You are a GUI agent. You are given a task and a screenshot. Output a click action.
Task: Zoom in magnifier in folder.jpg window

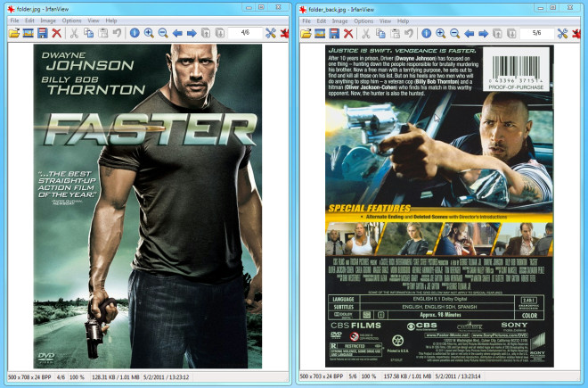tap(149, 33)
